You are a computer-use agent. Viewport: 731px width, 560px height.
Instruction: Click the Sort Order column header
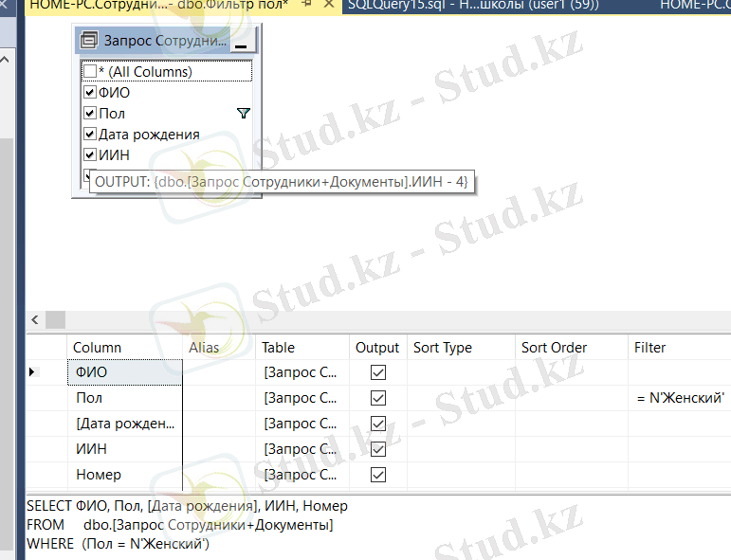coord(572,348)
